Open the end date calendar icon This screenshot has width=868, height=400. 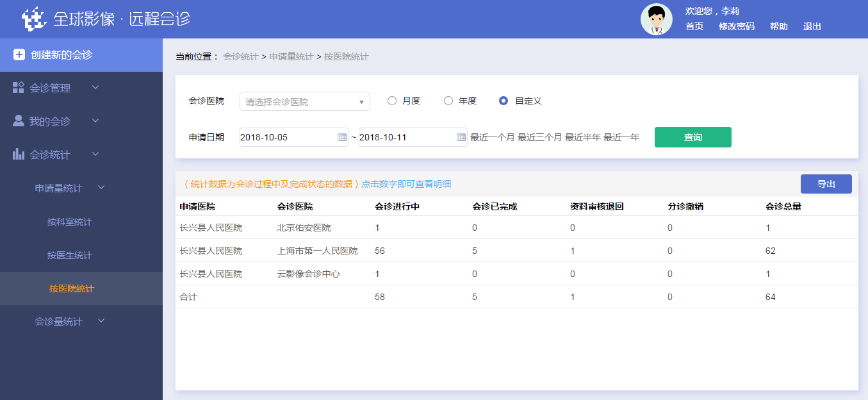point(461,137)
